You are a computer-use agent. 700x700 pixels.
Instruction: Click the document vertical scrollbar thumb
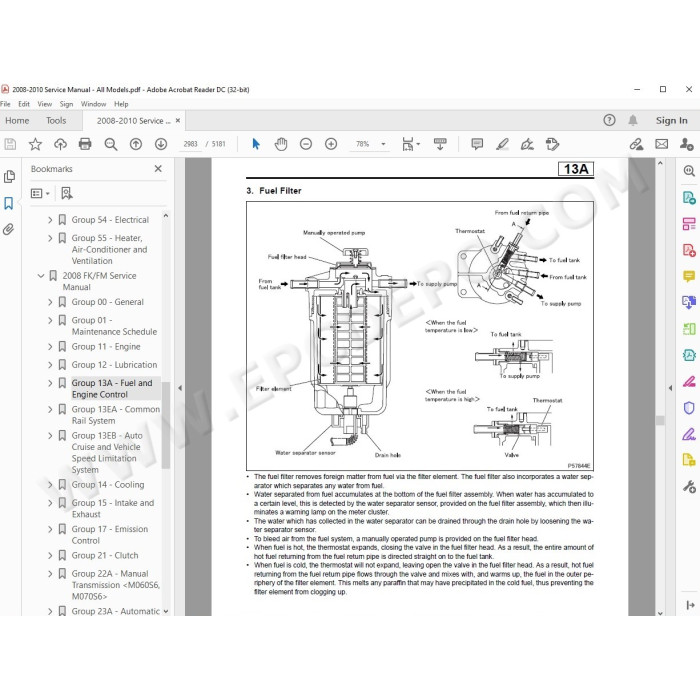pos(660,420)
